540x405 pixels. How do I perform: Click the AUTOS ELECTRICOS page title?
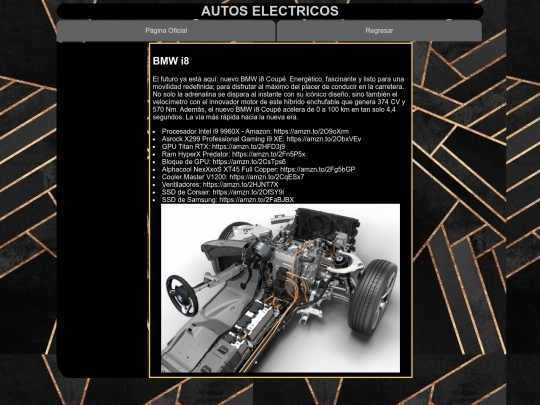tap(270, 11)
